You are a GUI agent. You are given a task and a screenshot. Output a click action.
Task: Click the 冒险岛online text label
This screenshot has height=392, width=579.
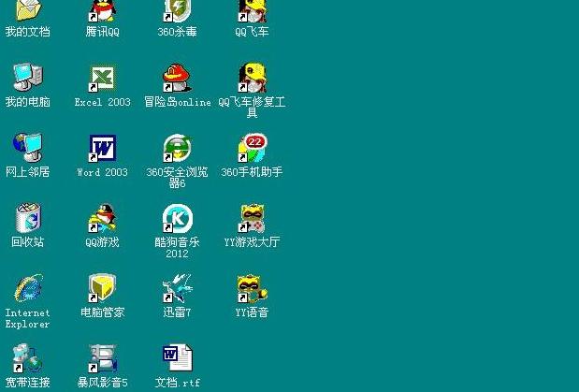click(x=177, y=102)
